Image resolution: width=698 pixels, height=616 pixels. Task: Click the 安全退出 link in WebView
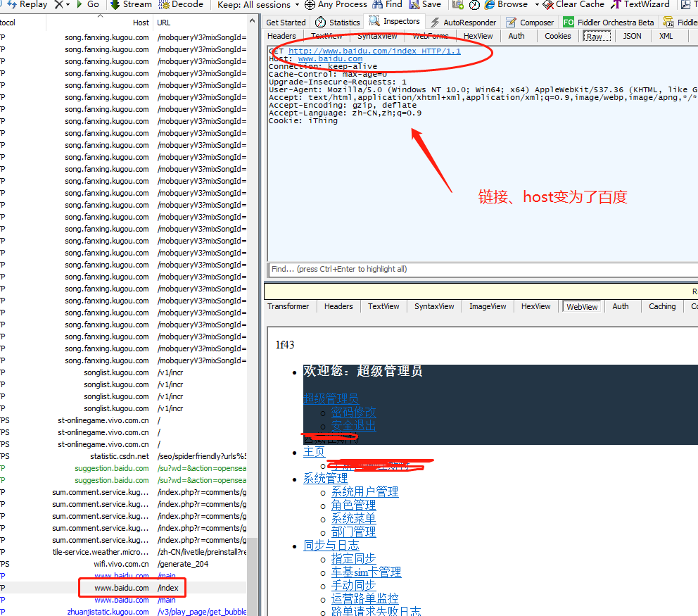[353, 425]
